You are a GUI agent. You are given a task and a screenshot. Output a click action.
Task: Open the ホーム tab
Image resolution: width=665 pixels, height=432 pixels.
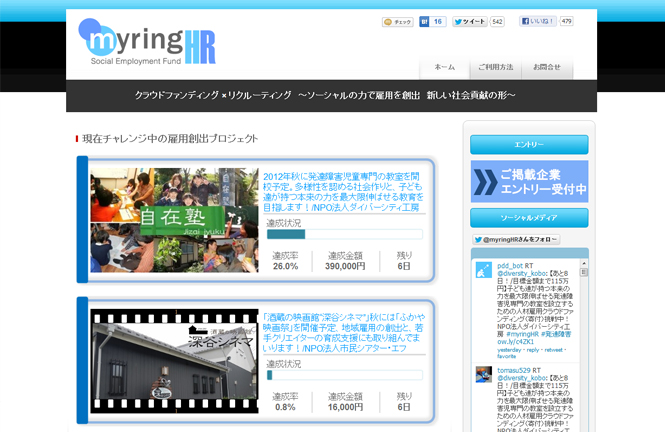[x=444, y=67]
